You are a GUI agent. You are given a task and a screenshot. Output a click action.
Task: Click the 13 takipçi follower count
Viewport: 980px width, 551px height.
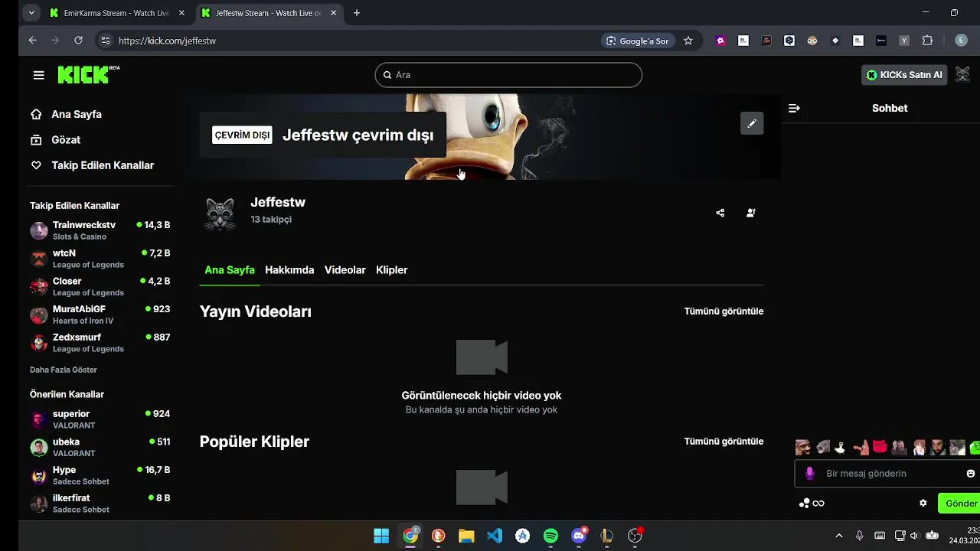coord(271,220)
